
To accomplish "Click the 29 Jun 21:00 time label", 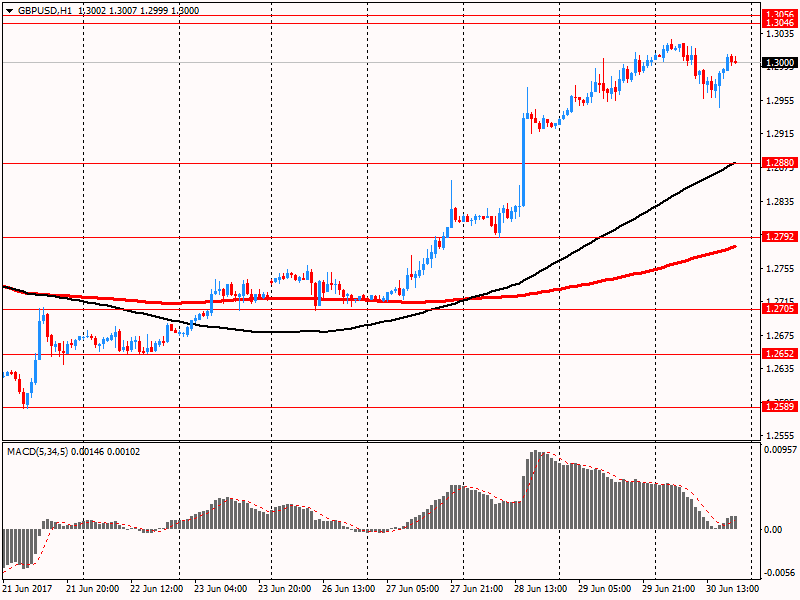I will 668,588.
